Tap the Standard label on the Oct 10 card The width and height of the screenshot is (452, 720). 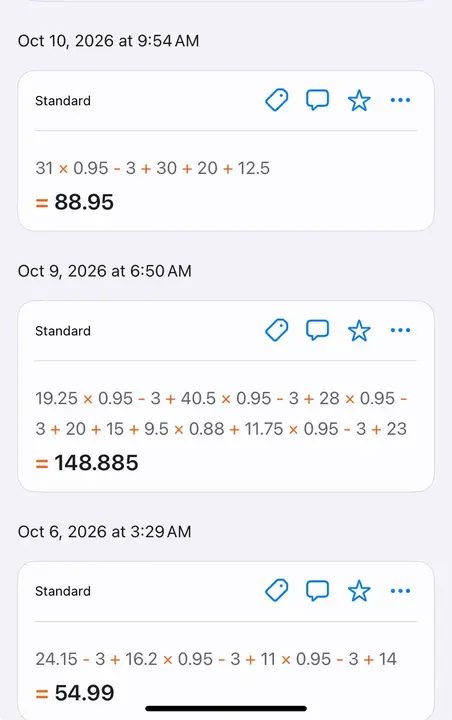63,101
